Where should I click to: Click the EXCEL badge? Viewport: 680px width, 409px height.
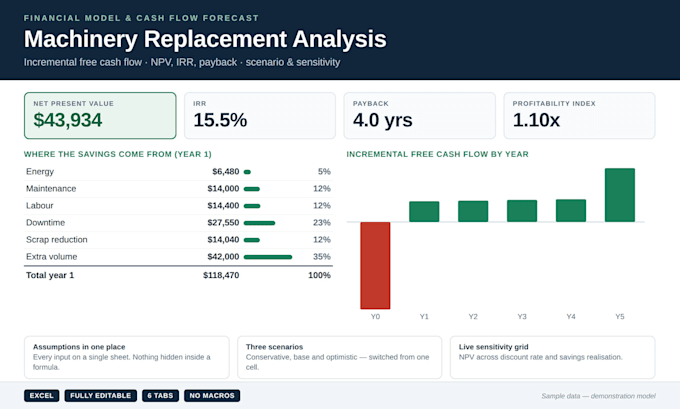42,396
